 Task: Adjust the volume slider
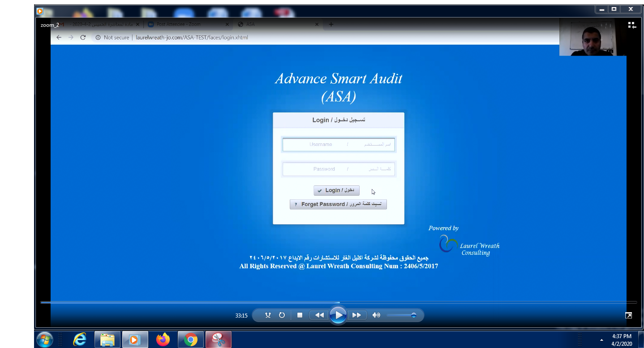[401, 315]
